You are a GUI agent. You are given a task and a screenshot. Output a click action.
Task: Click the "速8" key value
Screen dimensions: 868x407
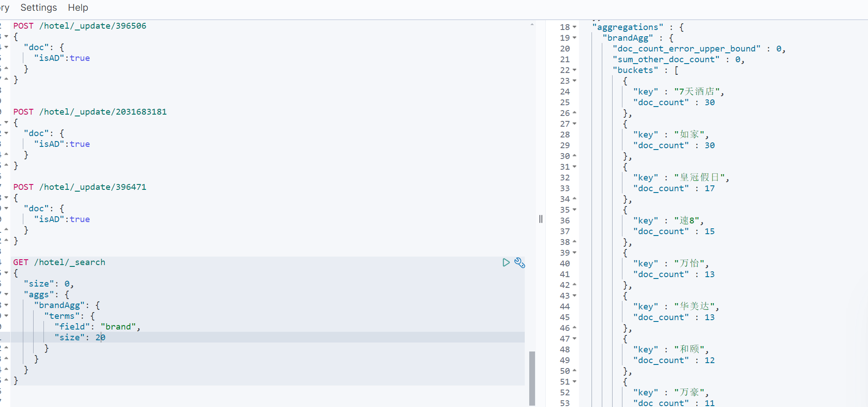tap(687, 221)
